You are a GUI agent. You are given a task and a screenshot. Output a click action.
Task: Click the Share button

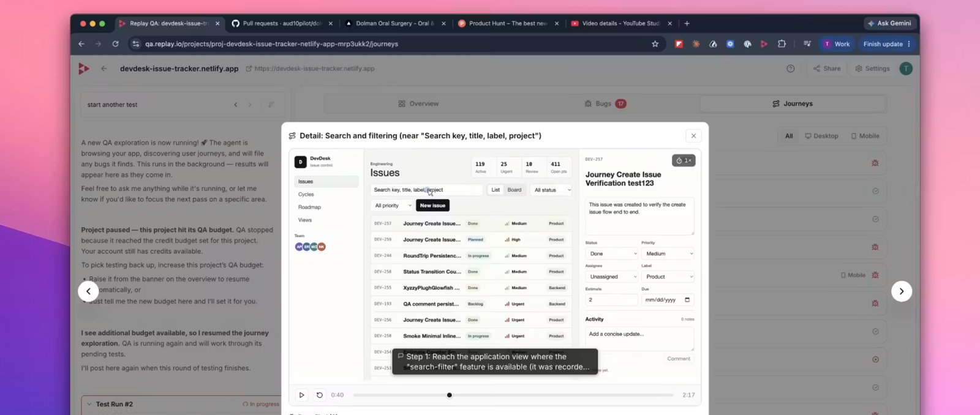tap(826, 69)
